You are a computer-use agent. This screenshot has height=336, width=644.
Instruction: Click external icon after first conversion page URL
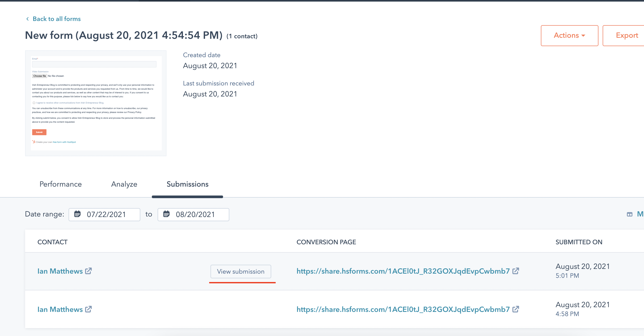516,271
